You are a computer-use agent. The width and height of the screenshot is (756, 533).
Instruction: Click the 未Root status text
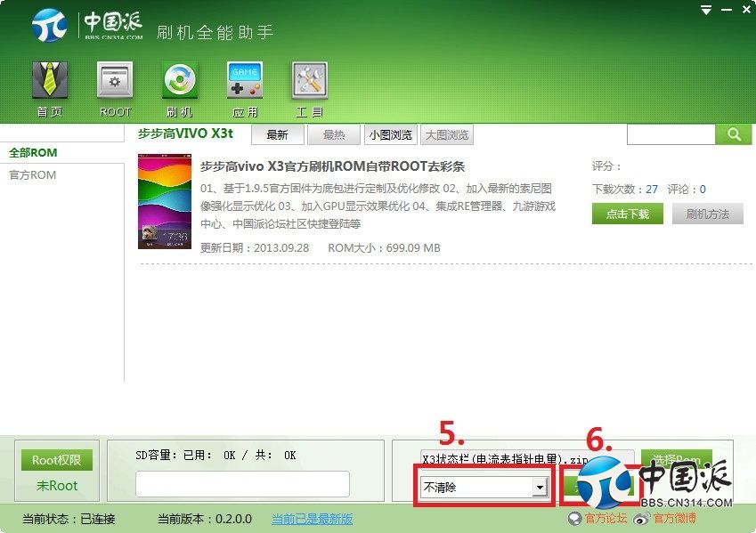click(57, 486)
